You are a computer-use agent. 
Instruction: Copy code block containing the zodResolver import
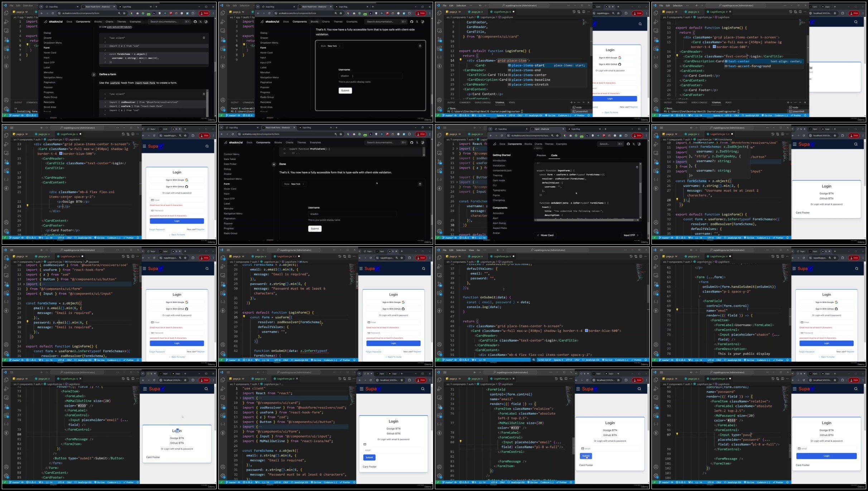click(204, 94)
